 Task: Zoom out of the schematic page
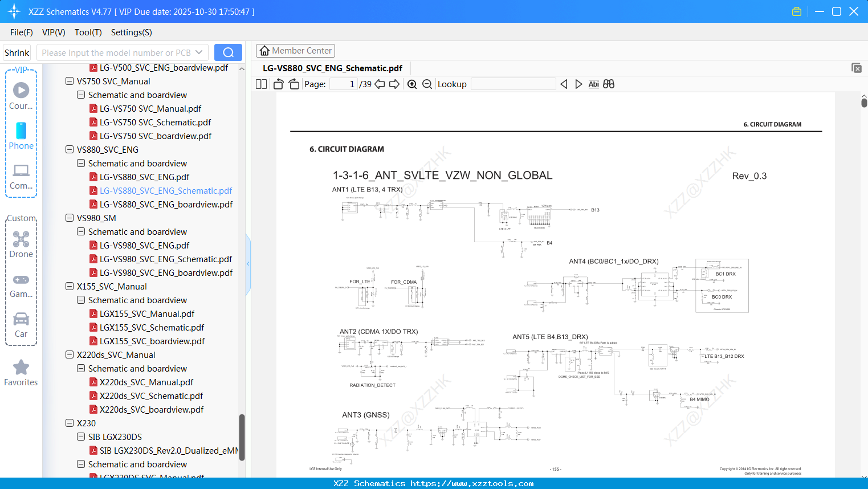coord(426,84)
